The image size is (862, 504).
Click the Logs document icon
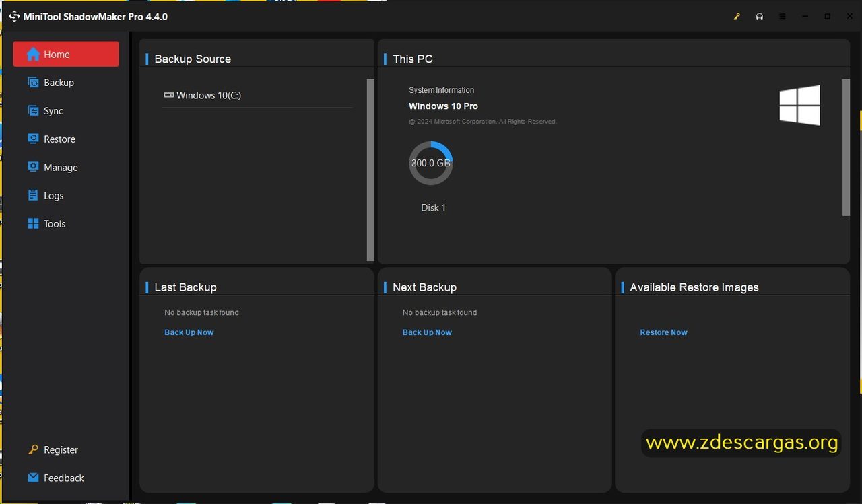tap(33, 195)
